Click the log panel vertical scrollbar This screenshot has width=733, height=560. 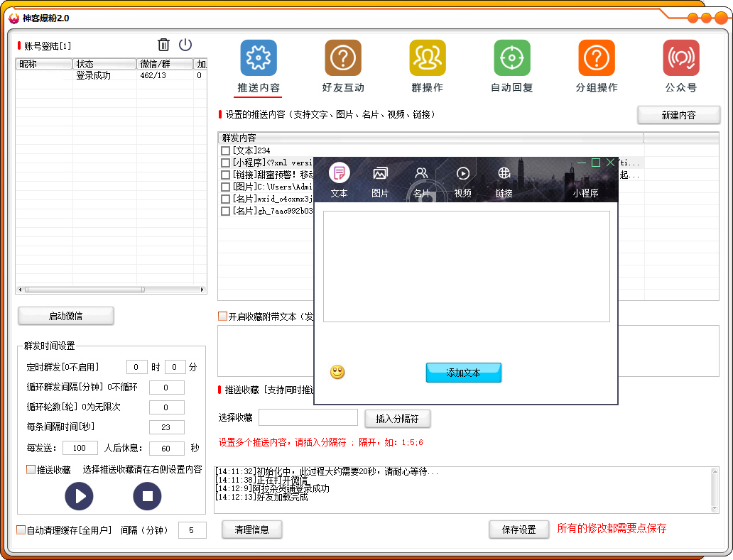[x=715, y=490]
